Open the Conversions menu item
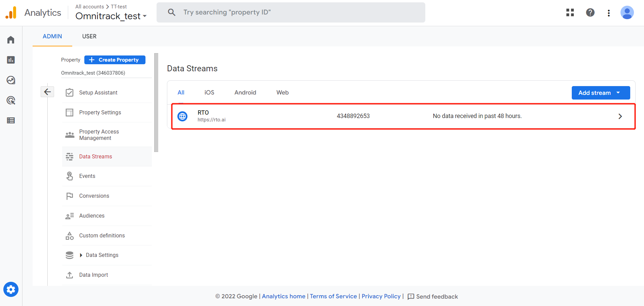The width and height of the screenshot is (644, 306). click(107, 196)
